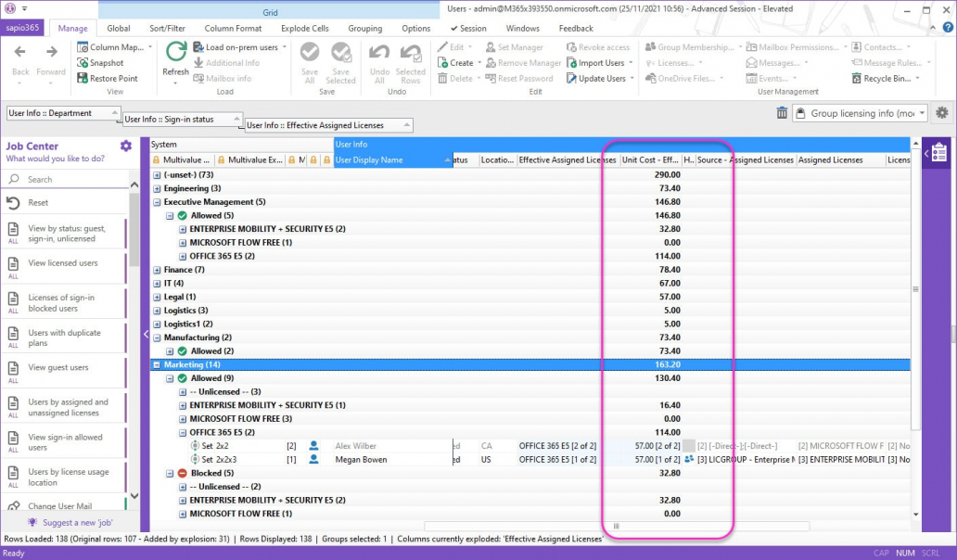This screenshot has width=957, height=560.
Task: Click the Forward arrow icon
Action: tap(51, 53)
